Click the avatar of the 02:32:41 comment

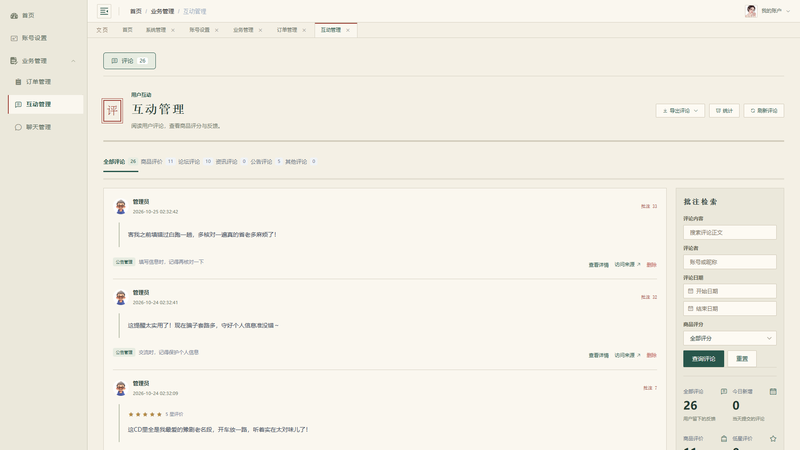coord(121,297)
